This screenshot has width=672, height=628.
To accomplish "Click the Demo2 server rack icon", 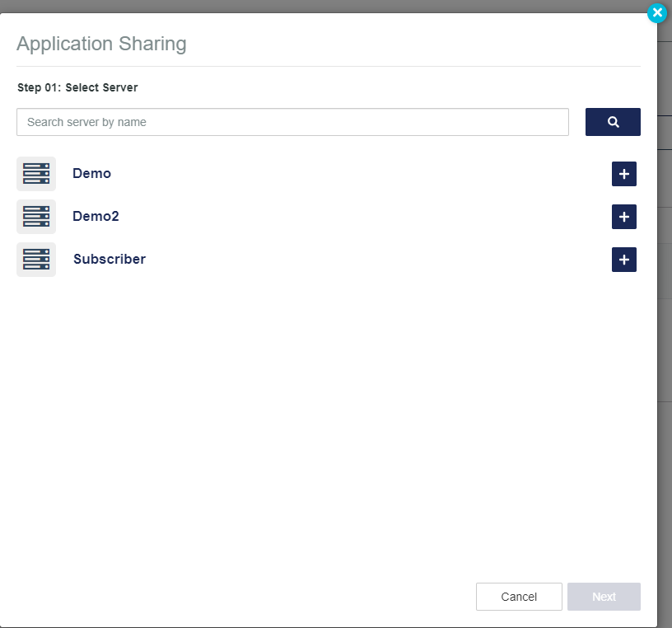I will [x=36, y=217].
